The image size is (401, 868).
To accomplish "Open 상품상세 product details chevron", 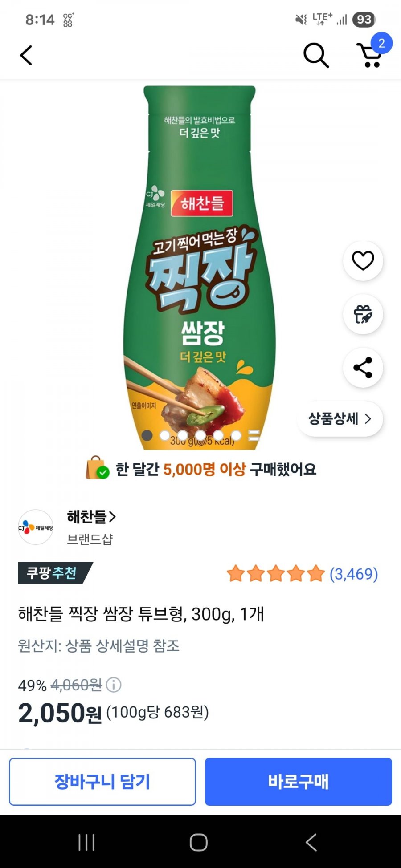I will [x=340, y=419].
